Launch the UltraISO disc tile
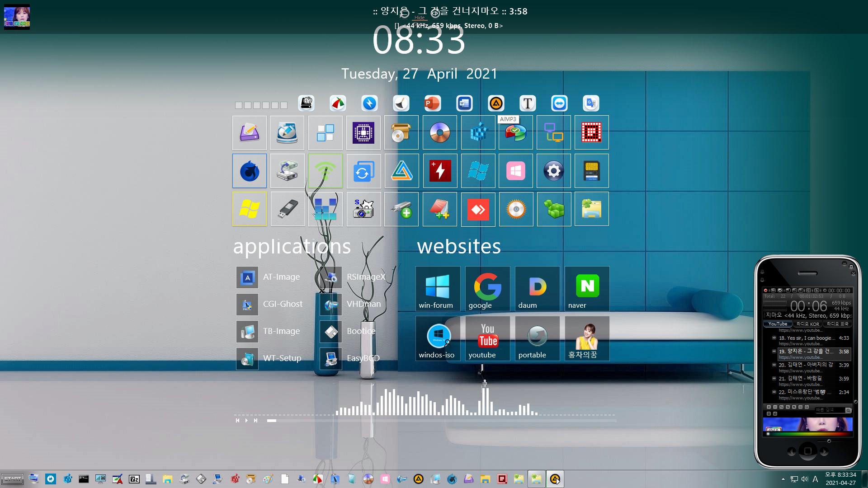Image resolution: width=868 pixels, height=488 pixels. pos(440,133)
